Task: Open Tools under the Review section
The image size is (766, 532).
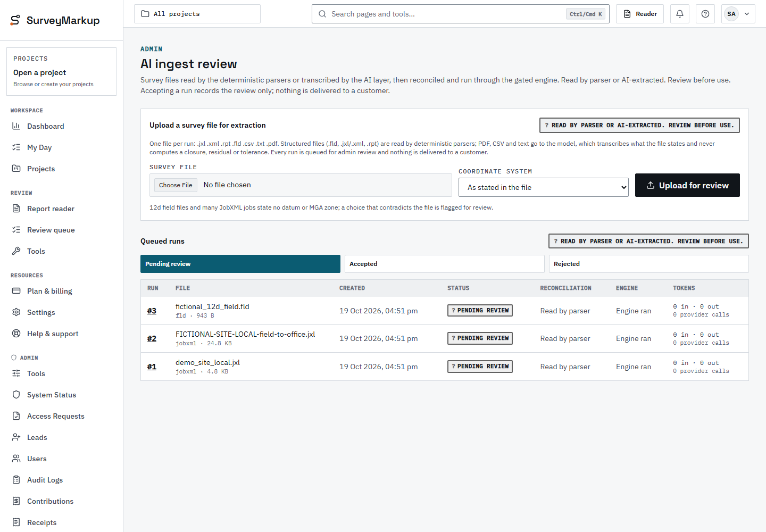Action: (61, 251)
